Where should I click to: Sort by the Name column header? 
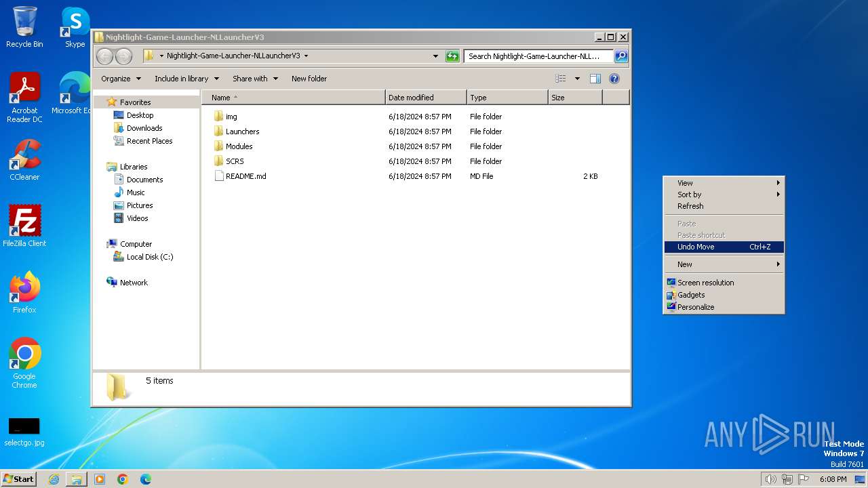click(293, 98)
